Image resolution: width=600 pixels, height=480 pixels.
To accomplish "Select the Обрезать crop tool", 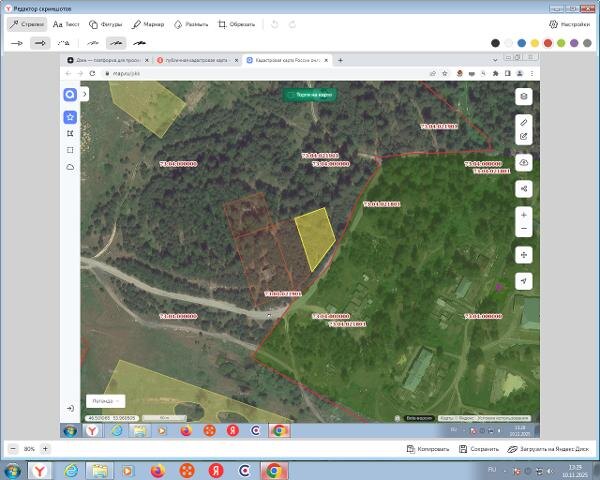I will pos(236,24).
